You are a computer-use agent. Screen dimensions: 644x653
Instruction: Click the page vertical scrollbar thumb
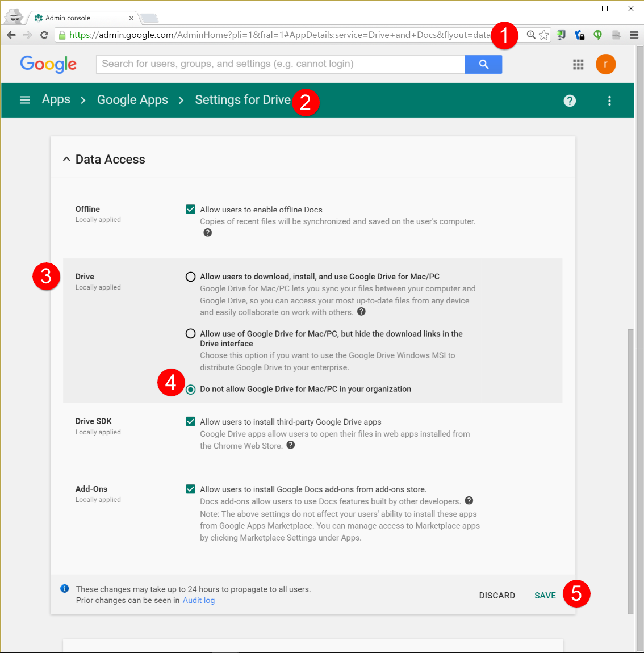631,471
